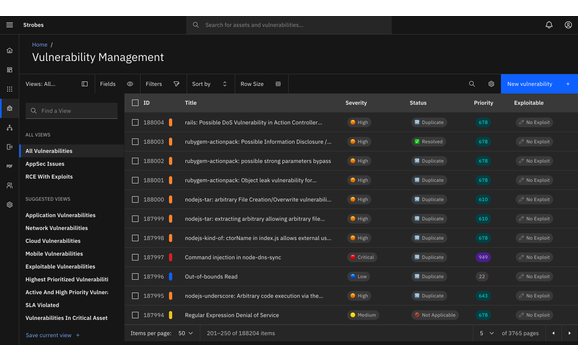Tick the checkbox for row 187996

(135, 276)
